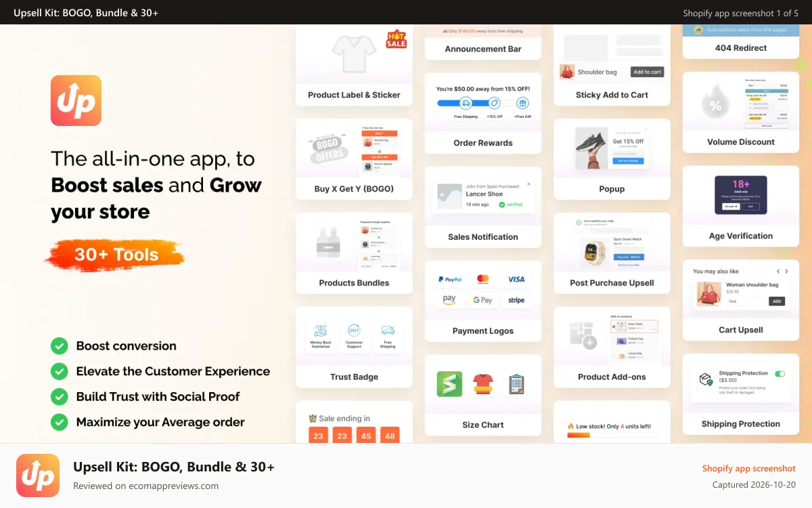Screen dimensions: 812x508
Task: Click the Announcement Bar label
Action: click(x=483, y=49)
